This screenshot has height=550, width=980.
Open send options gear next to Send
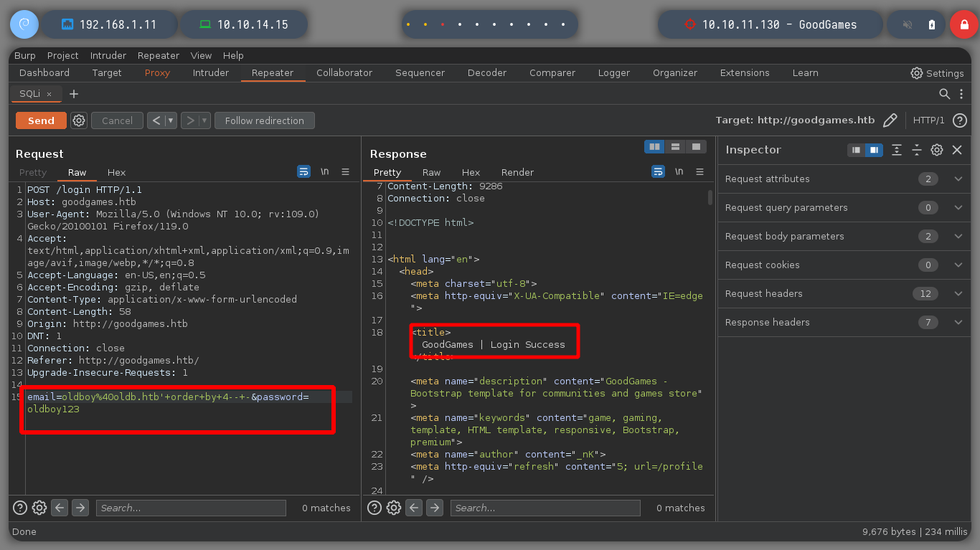pyautogui.click(x=79, y=120)
